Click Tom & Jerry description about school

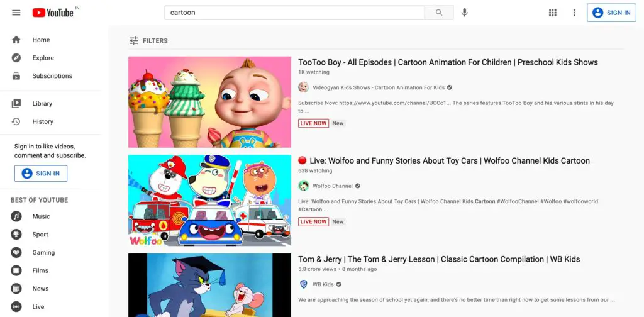click(x=457, y=300)
